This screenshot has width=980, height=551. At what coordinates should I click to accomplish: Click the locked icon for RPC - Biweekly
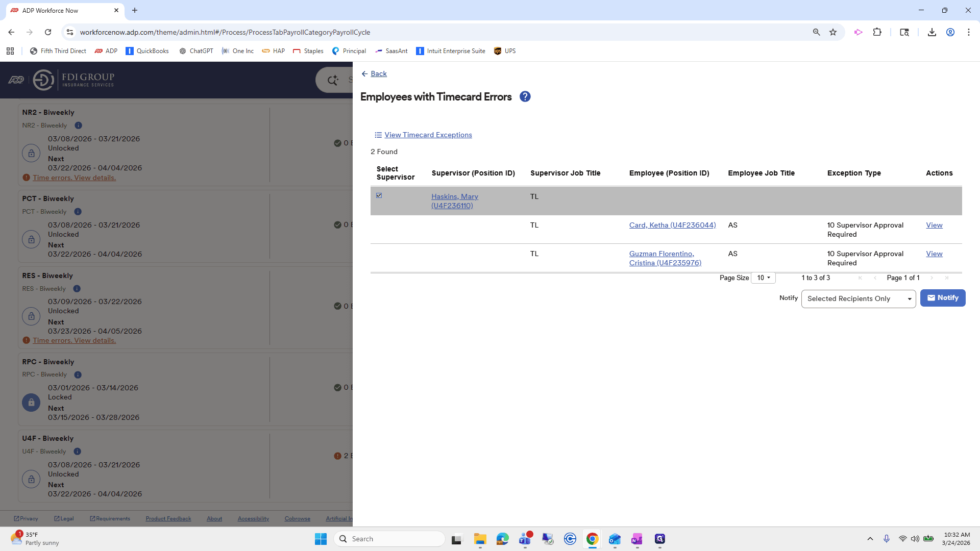point(31,403)
